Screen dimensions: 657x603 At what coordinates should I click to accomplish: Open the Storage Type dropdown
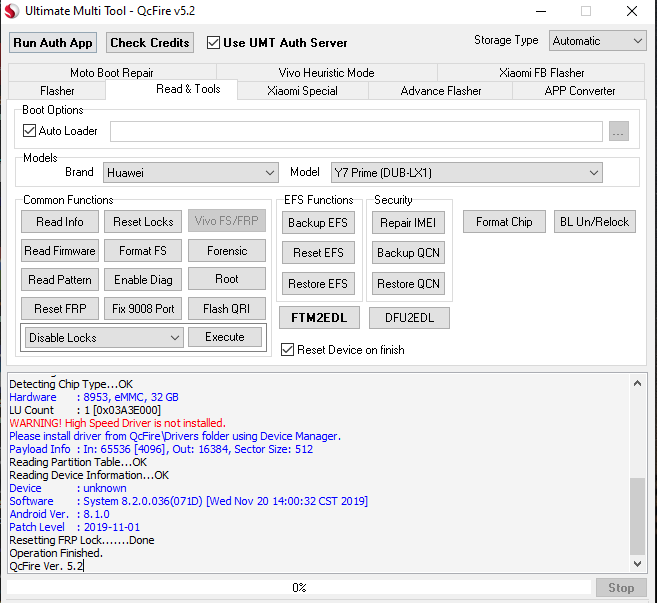pyautogui.click(x=598, y=41)
